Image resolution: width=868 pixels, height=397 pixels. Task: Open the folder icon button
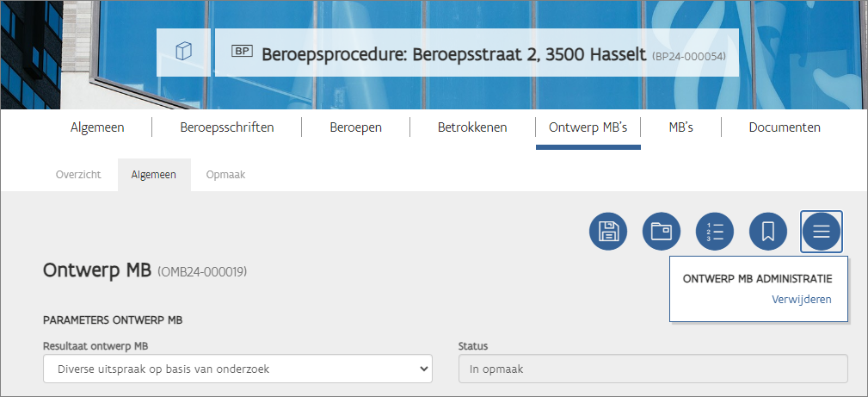(x=661, y=231)
